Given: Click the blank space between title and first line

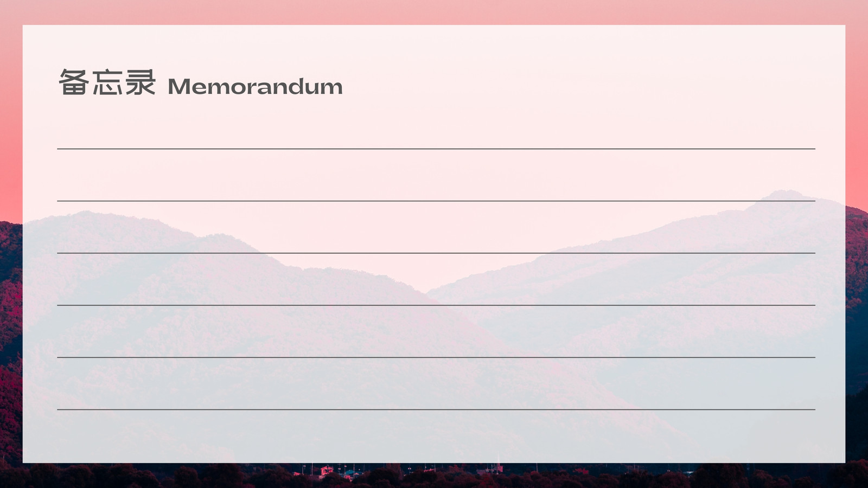Looking at the screenshot, I should coord(436,123).
